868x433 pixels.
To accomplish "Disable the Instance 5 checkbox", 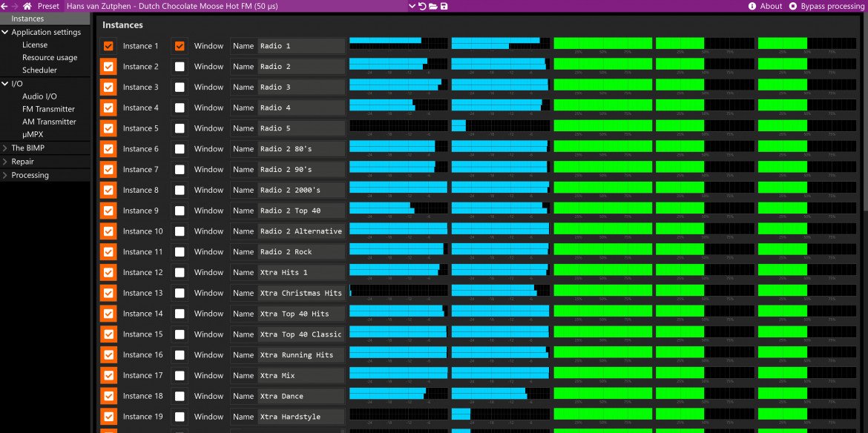I will pos(109,128).
